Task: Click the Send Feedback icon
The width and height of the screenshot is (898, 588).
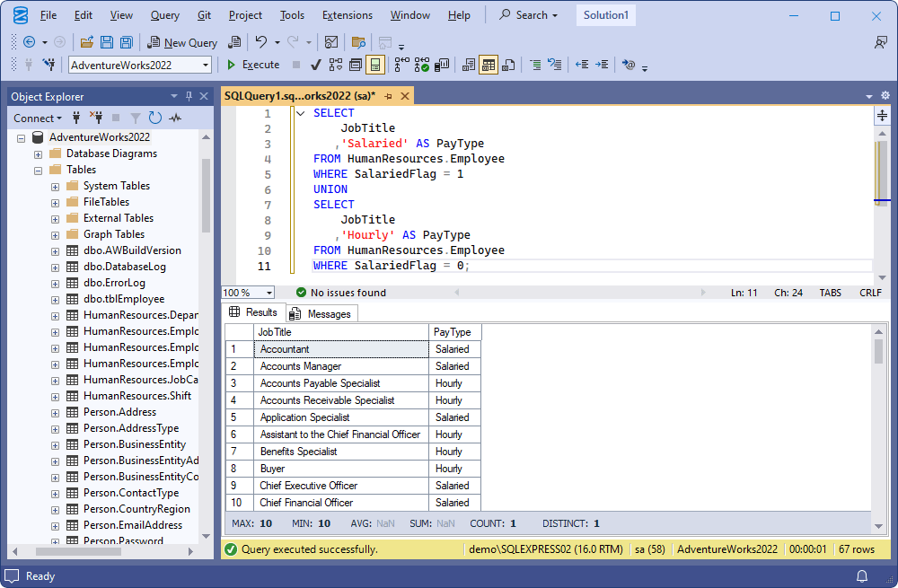Action: coord(880,42)
